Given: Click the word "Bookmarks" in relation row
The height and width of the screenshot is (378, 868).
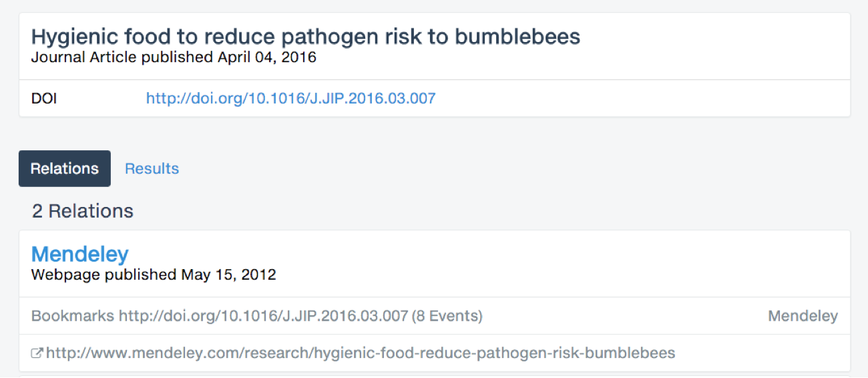Looking at the screenshot, I should (x=73, y=316).
